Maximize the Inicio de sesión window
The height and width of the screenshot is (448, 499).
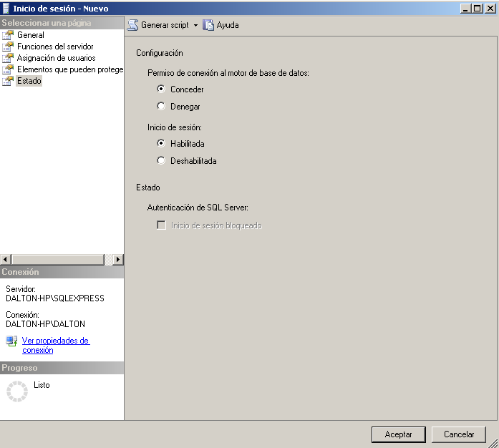pyautogui.click(x=478, y=9)
